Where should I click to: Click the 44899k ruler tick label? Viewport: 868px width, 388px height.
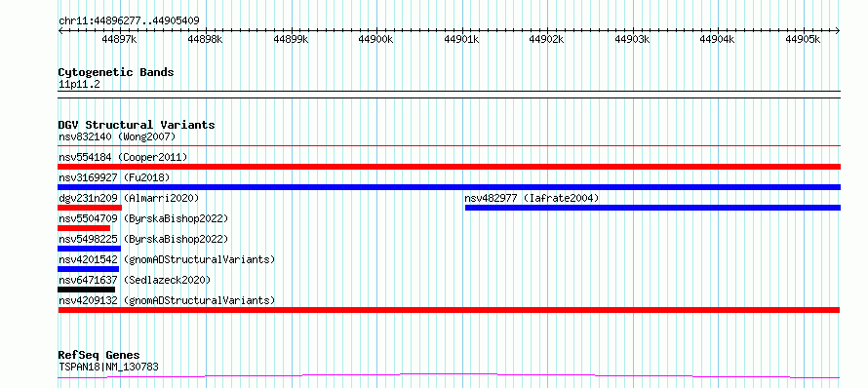(291, 39)
